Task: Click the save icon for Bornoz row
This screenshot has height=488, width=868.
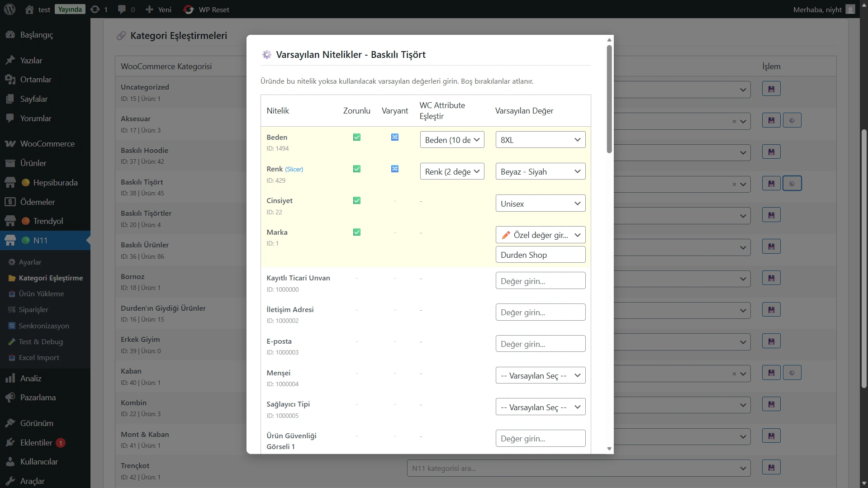Action: tap(771, 278)
